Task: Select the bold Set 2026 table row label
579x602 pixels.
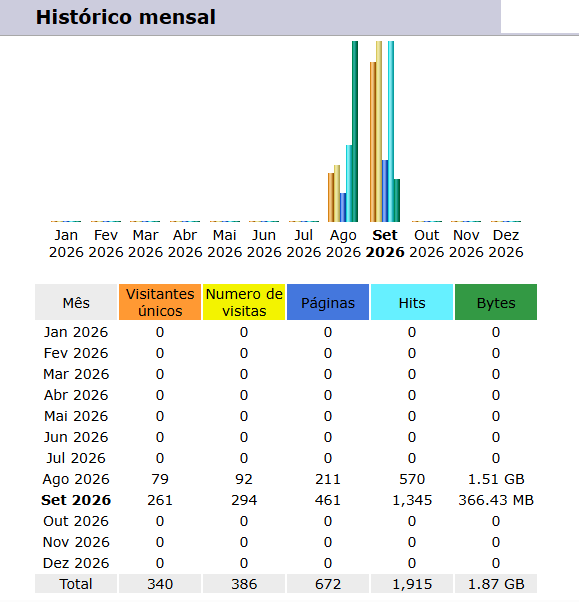Action: tap(76, 500)
